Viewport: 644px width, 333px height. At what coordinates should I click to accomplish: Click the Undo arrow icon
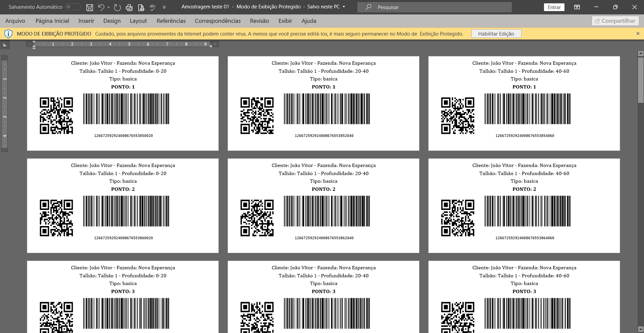pos(101,7)
